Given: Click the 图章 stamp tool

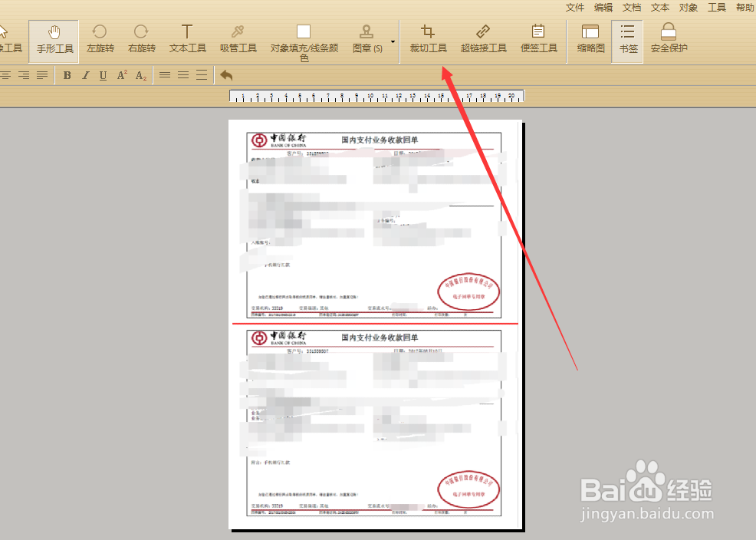Looking at the screenshot, I should [367, 40].
